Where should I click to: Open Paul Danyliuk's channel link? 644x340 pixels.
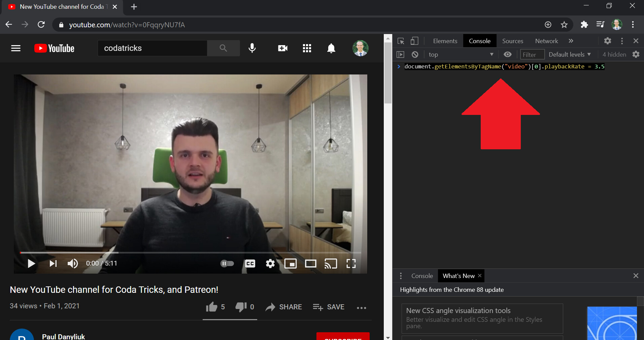pyautogui.click(x=63, y=336)
